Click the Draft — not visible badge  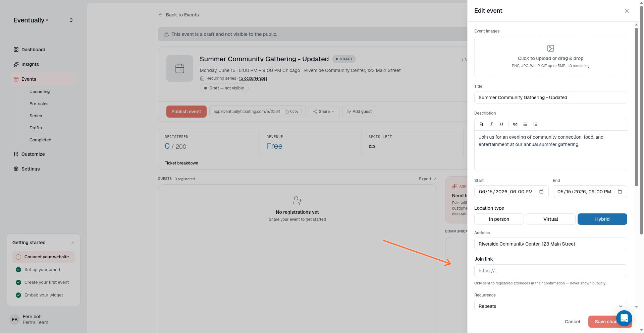pyautogui.click(x=224, y=88)
